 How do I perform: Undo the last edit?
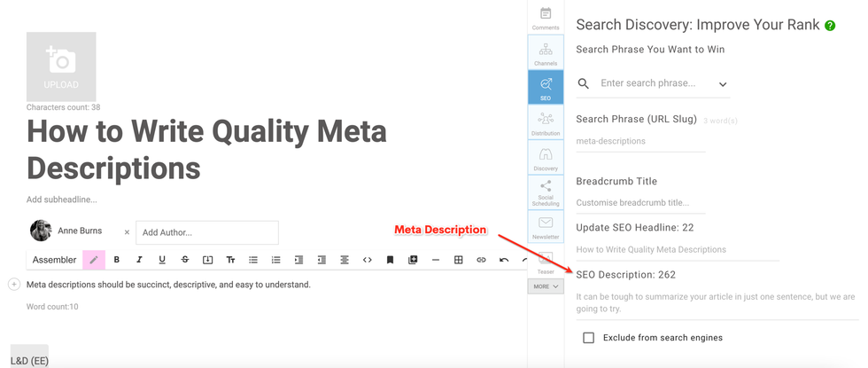point(504,260)
